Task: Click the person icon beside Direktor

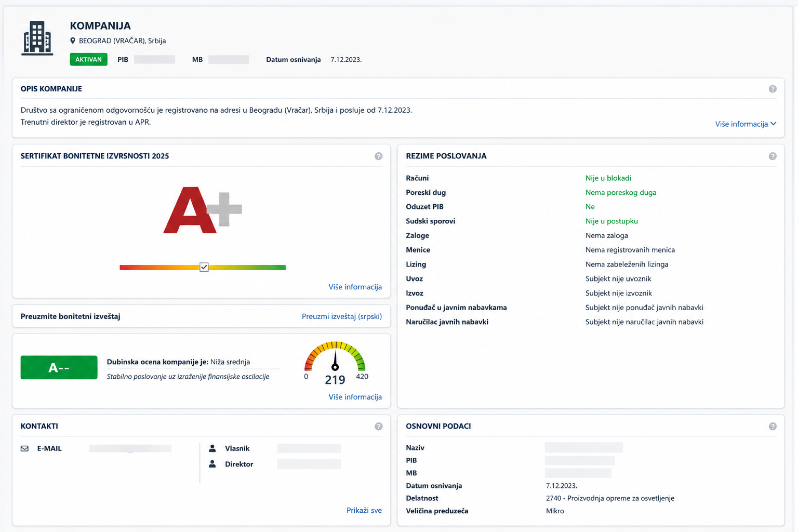Action: [212, 464]
